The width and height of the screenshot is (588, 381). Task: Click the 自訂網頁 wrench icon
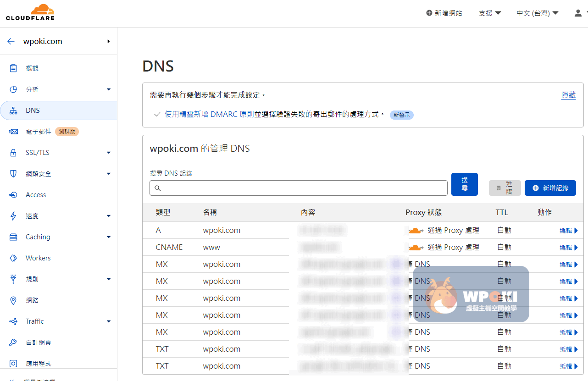pos(13,342)
